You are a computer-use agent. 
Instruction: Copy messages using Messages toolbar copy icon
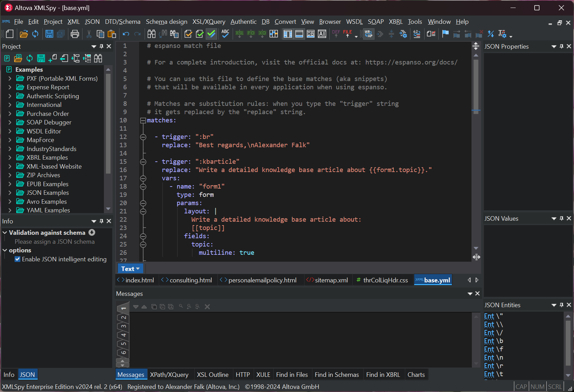click(x=154, y=306)
